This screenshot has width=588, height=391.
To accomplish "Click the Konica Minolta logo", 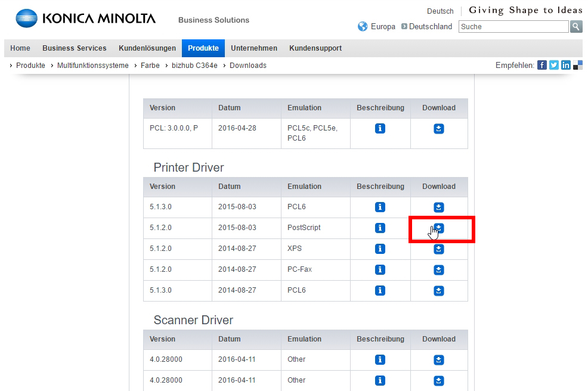I will click(x=85, y=18).
